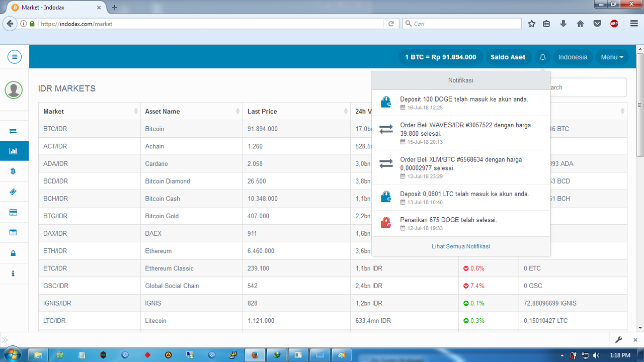Click the arrows icon beside the XLM/BTC order

tap(386, 163)
